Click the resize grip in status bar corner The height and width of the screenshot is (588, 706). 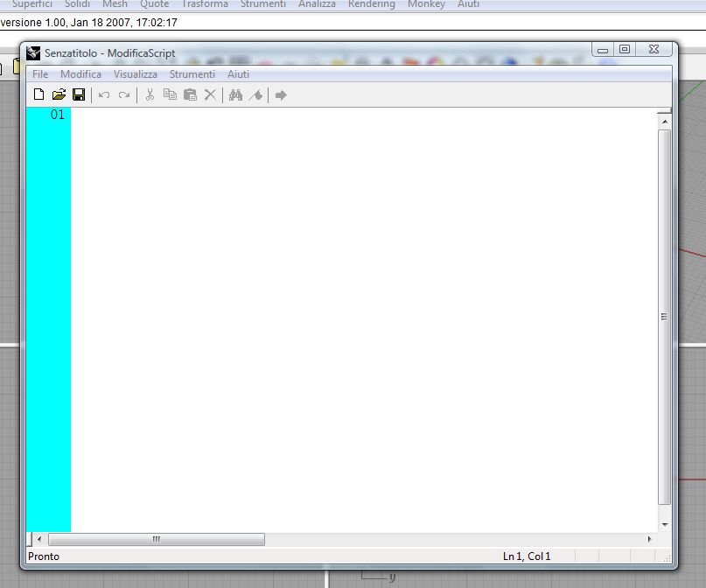668,558
